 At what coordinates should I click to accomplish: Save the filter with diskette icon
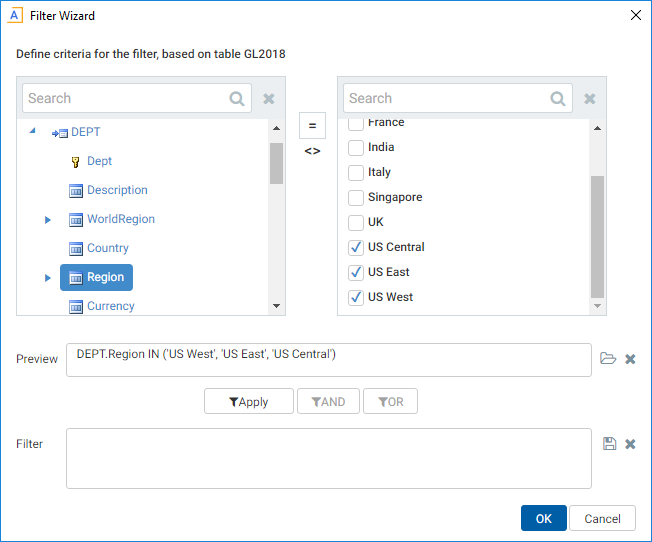click(610, 443)
